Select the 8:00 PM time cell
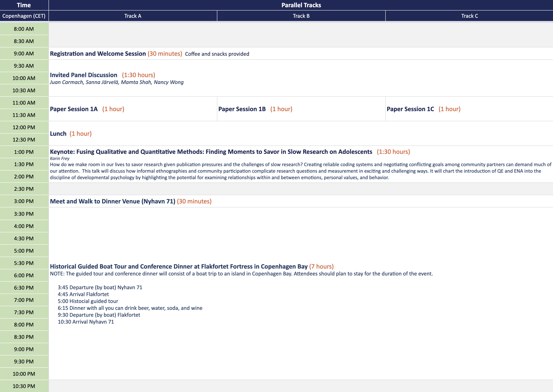 tap(24, 325)
